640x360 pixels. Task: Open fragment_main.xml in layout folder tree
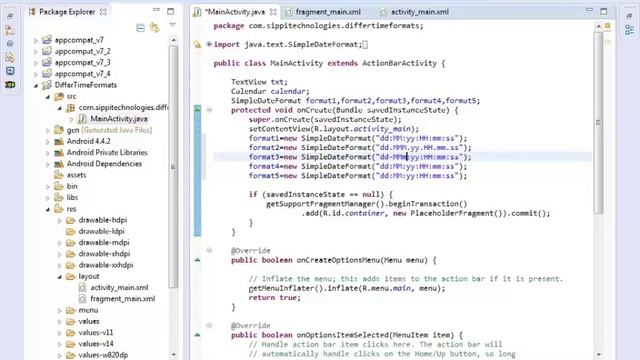[122, 299]
